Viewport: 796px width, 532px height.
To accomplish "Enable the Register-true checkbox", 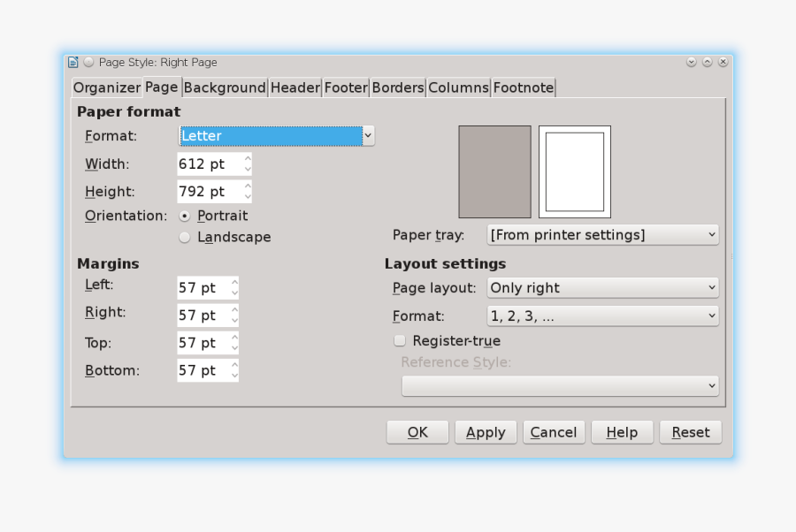I will pyautogui.click(x=400, y=340).
